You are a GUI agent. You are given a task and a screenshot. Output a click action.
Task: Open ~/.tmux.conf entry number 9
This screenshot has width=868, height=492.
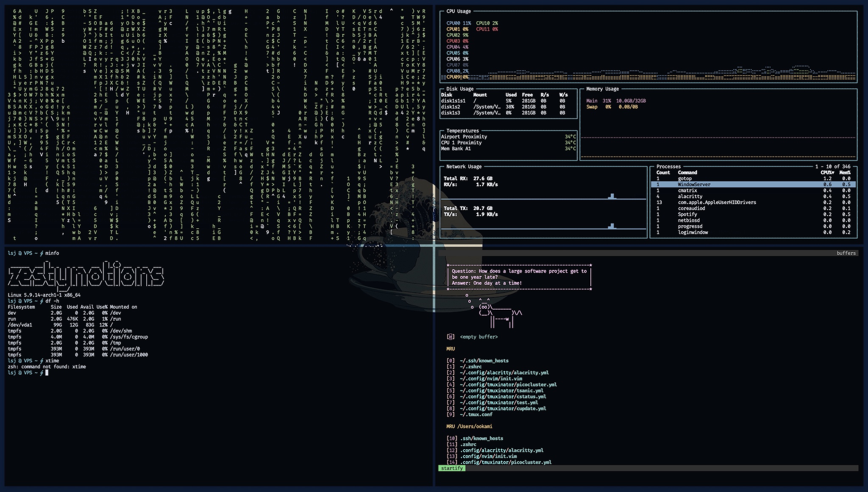tap(476, 415)
